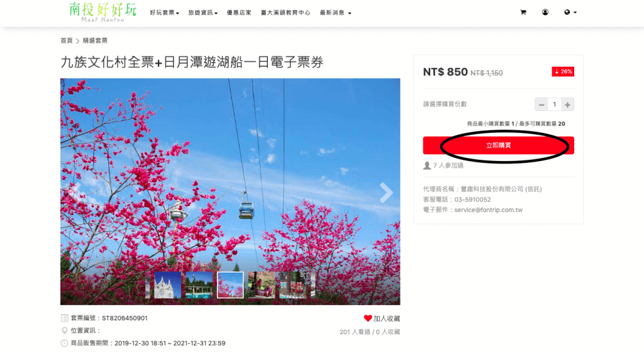
Task: Open the globe language selector
Action: click(x=570, y=13)
